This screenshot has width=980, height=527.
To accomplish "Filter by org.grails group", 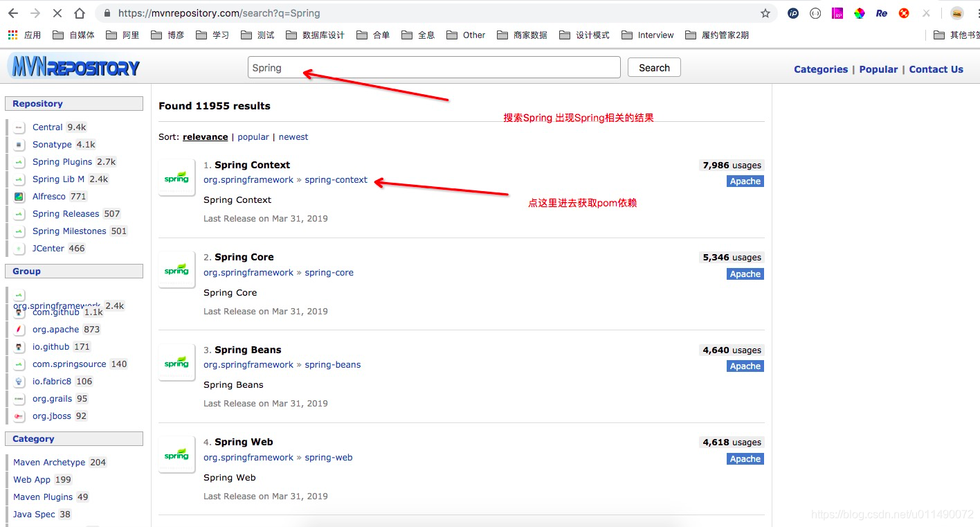I will tap(52, 399).
